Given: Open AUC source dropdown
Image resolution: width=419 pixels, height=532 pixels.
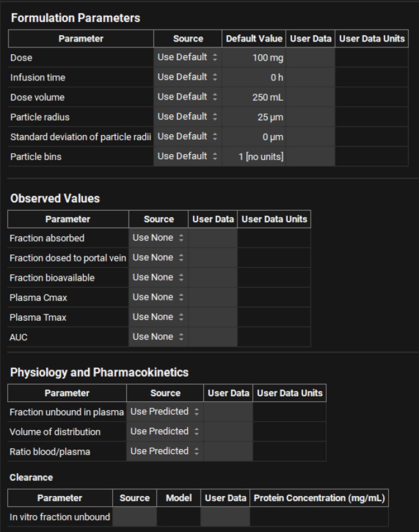Looking at the screenshot, I should point(158,337).
